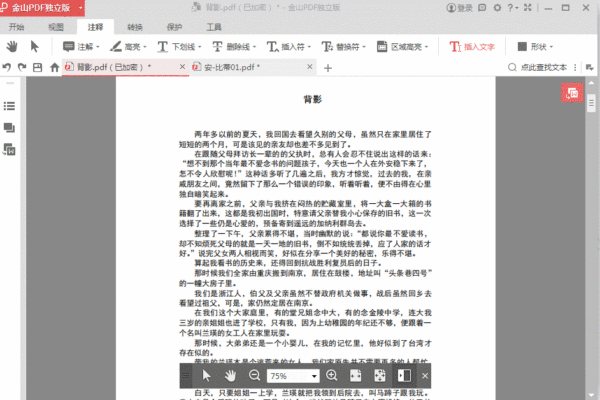
Task: Open the bookmarks outline sidebar icon
Action: pyautogui.click(x=9, y=105)
